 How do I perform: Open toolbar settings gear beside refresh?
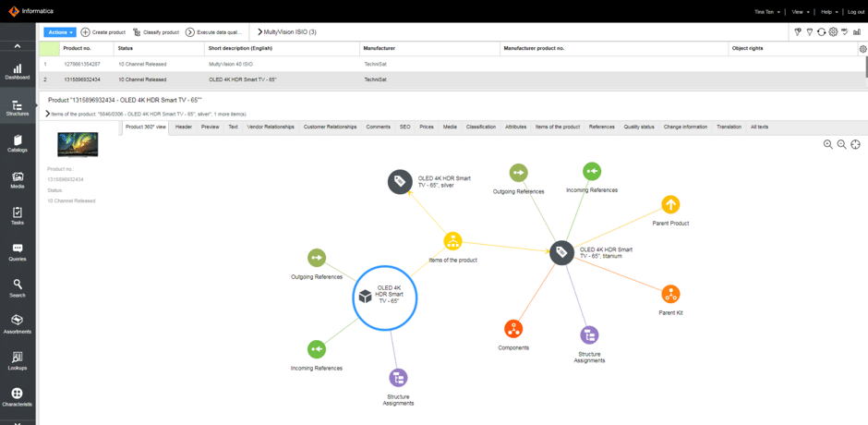pyautogui.click(x=833, y=32)
